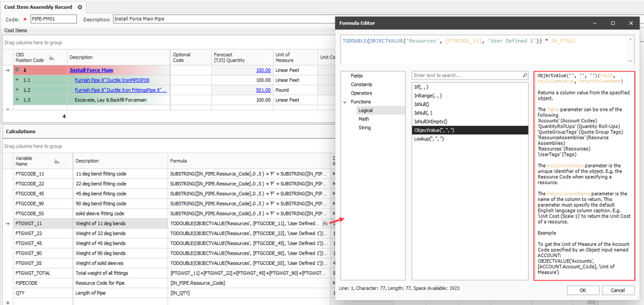
Task: Expand cost item row 1.3
Action: [17, 100]
